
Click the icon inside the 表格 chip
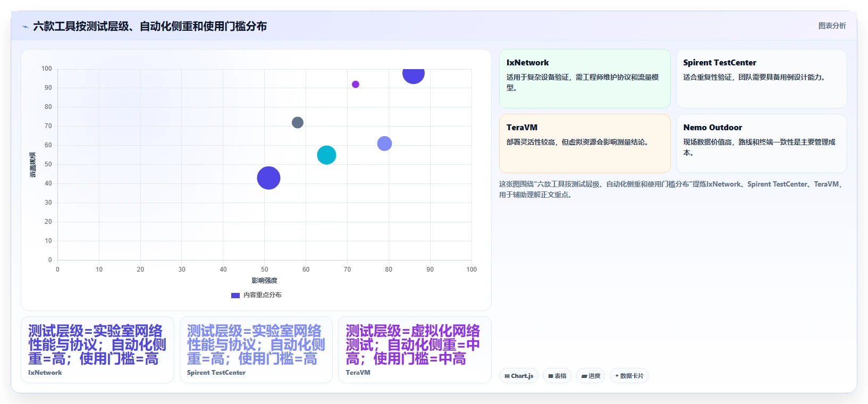pos(551,376)
